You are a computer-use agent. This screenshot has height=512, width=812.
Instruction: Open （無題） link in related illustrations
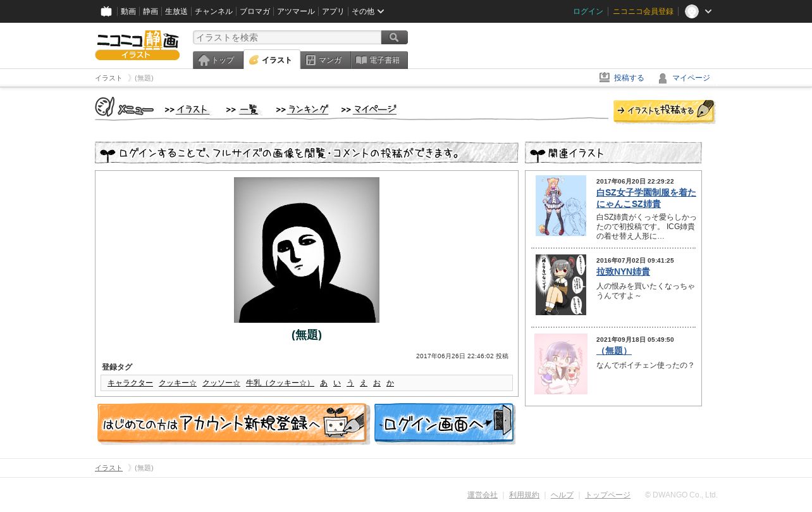(614, 351)
